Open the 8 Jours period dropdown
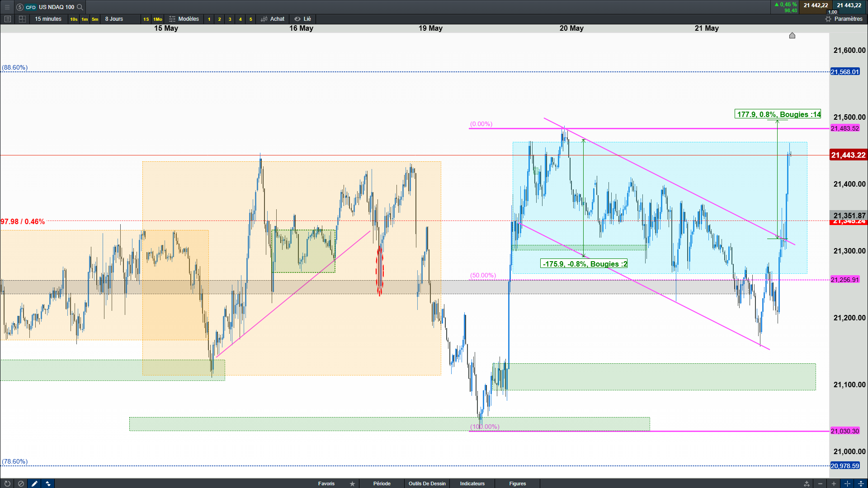Image resolution: width=868 pixels, height=488 pixels. [x=114, y=19]
